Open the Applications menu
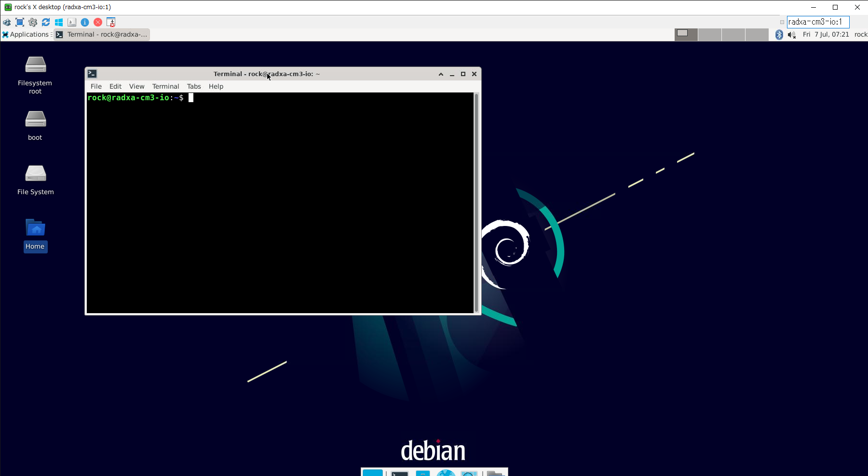 click(26, 35)
